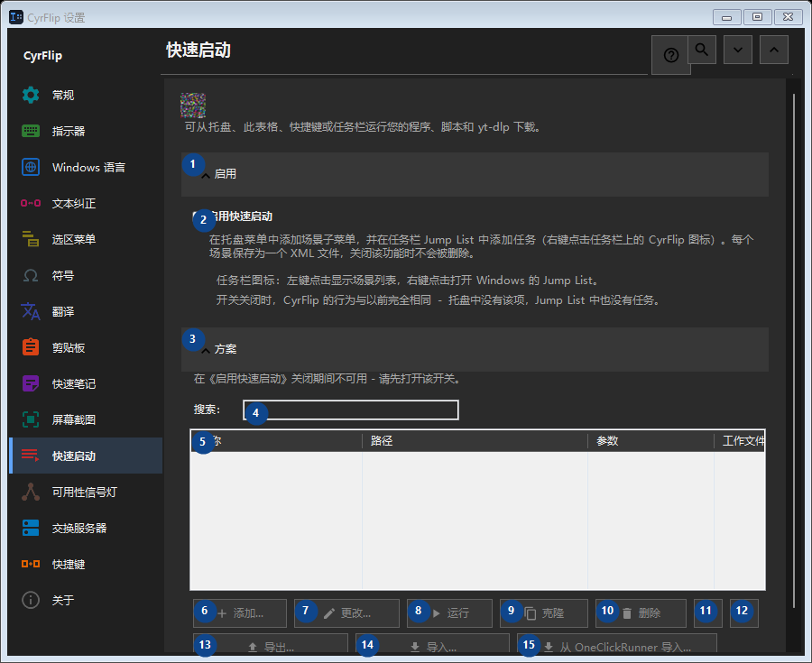The width and height of the screenshot is (812, 663).
Task: Click the vertical scrollbar of the settings pane
Action: coord(794,351)
